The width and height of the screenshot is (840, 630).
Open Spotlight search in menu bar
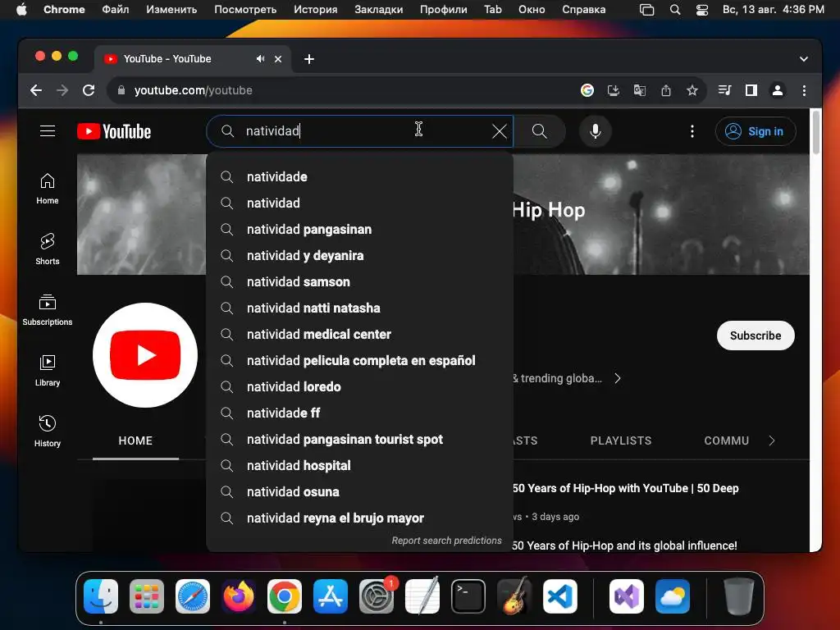click(675, 10)
